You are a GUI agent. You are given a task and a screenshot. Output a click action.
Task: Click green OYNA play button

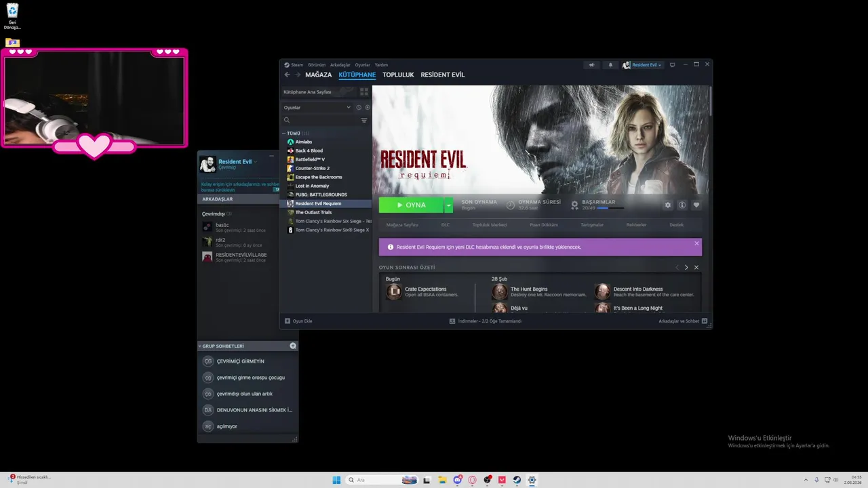pos(412,205)
